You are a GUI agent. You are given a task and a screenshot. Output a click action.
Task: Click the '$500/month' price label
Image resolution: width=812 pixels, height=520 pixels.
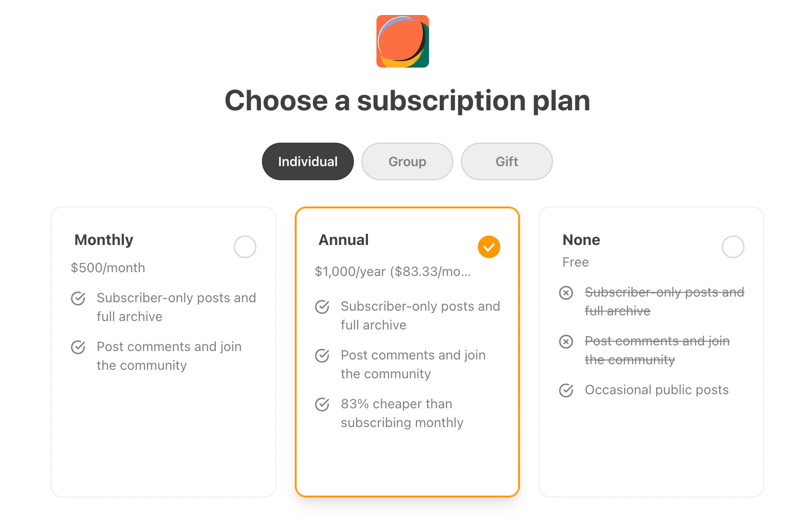109,268
